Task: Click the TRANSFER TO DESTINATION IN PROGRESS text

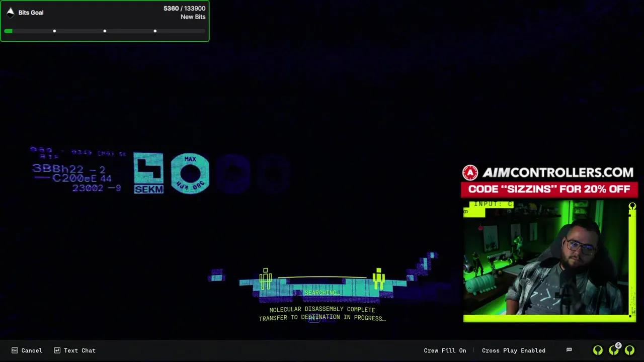Action: (322, 318)
